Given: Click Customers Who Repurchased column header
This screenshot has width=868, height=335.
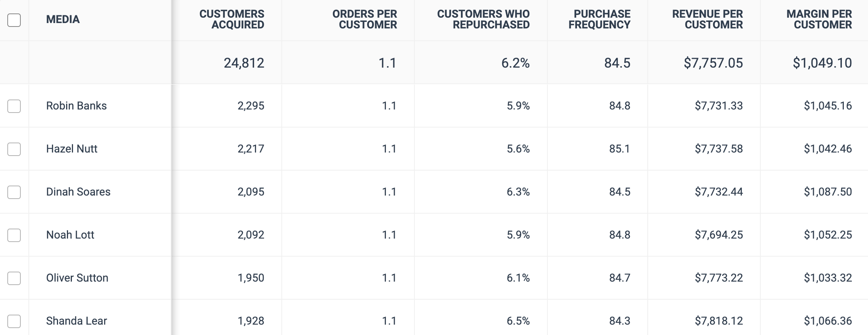Looking at the screenshot, I should 483,19.
